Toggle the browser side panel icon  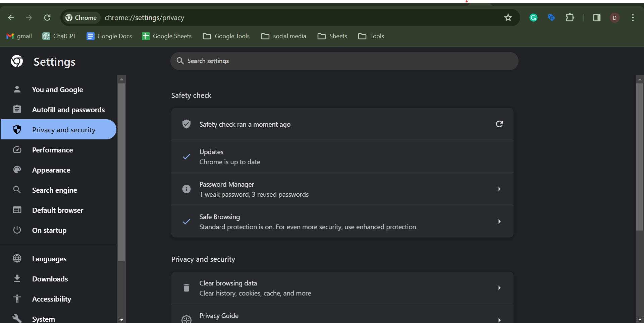[597, 17]
